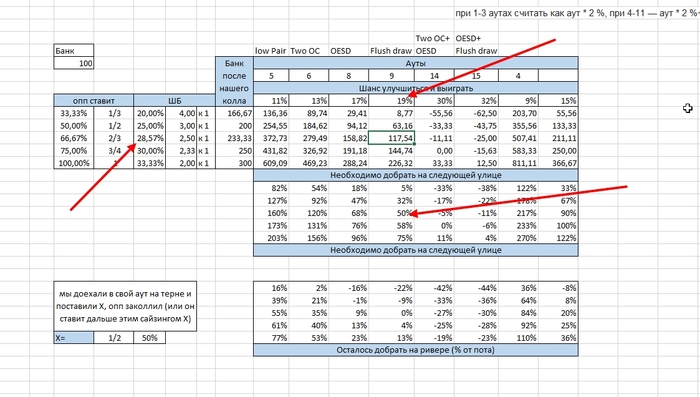Click the opponent bet cell "50,00%"
700x397 pixels.
(x=74, y=125)
